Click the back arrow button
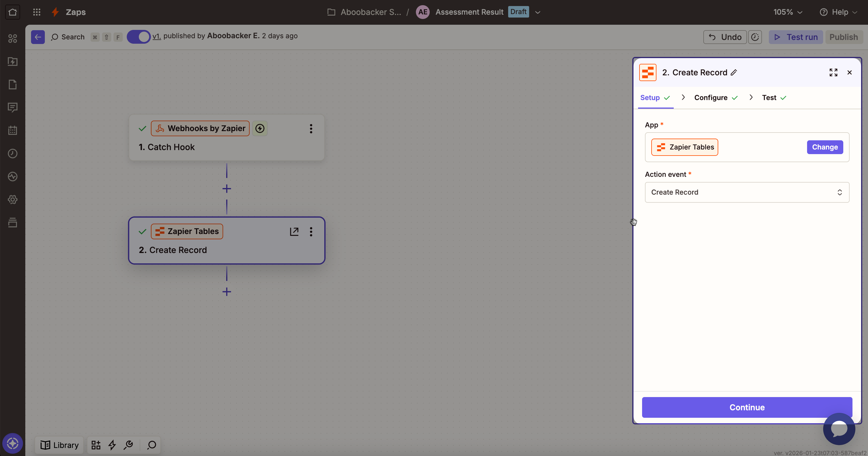 [x=38, y=37]
